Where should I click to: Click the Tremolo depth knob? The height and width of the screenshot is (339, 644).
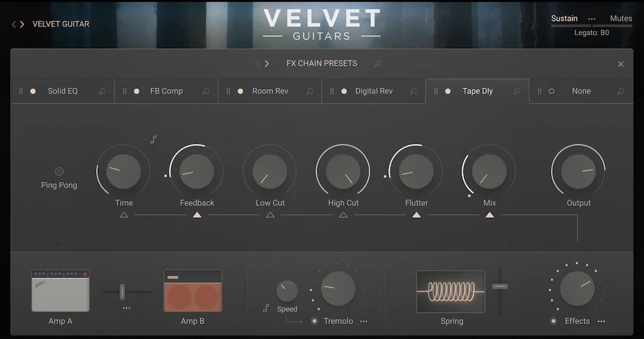(x=338, y=288)
